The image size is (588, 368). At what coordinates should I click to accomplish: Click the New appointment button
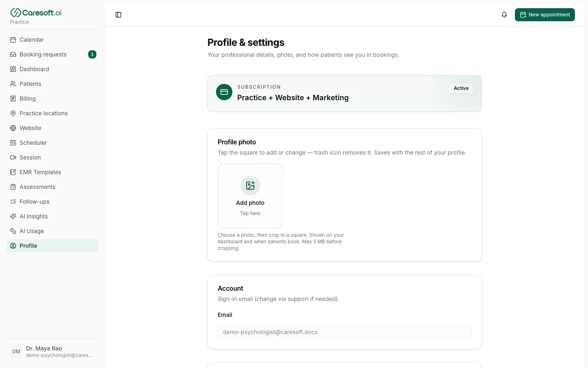pyautogui.click(x=545, y=15)
